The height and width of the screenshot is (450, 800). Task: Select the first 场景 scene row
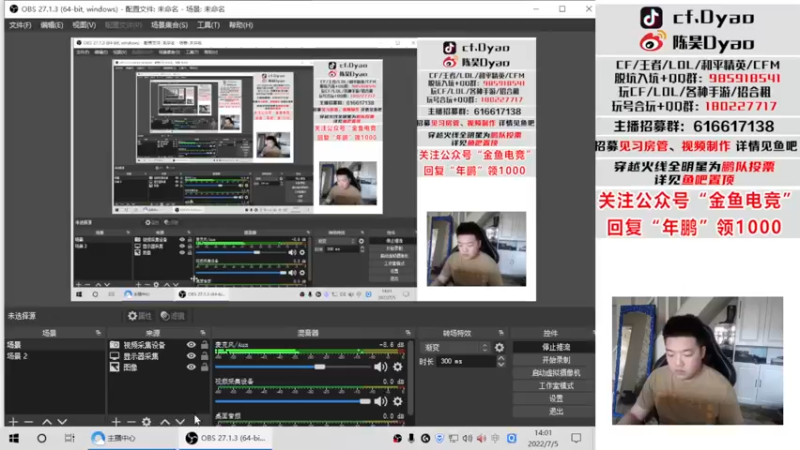pos(55,345)
